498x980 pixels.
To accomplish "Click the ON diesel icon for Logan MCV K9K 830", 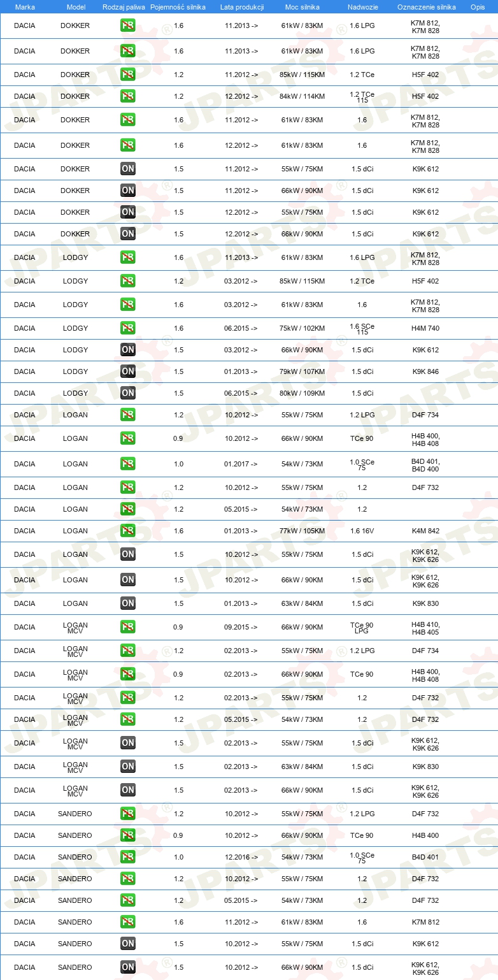I will point(128,767).
